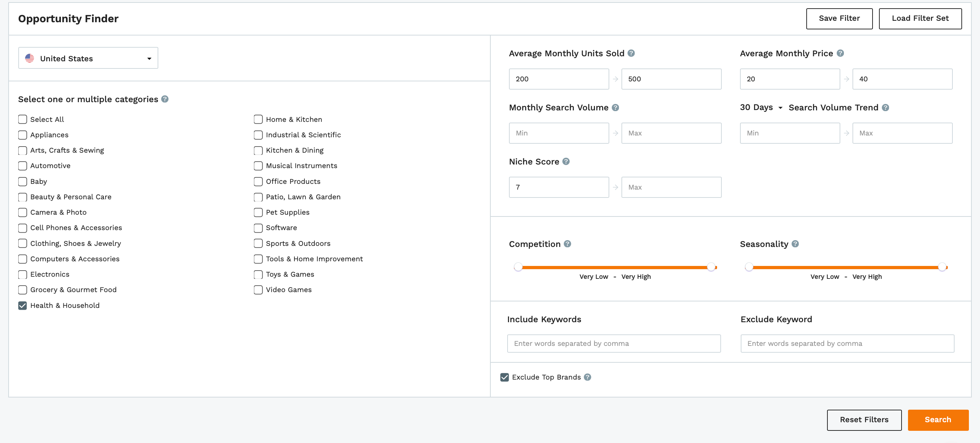Click the Save Filter button
This screenshot has width=980, height=443.
[839, 19]
